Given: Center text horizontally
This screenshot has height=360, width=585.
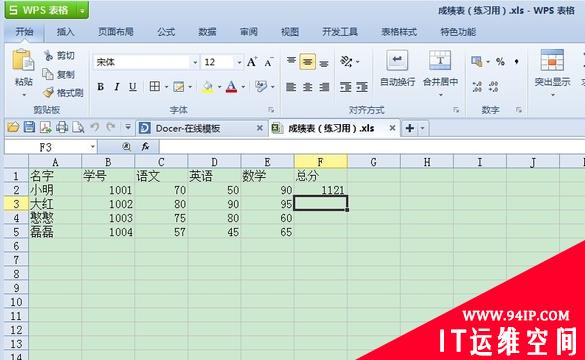Looking at the screenshot, I should coord(307,87).
